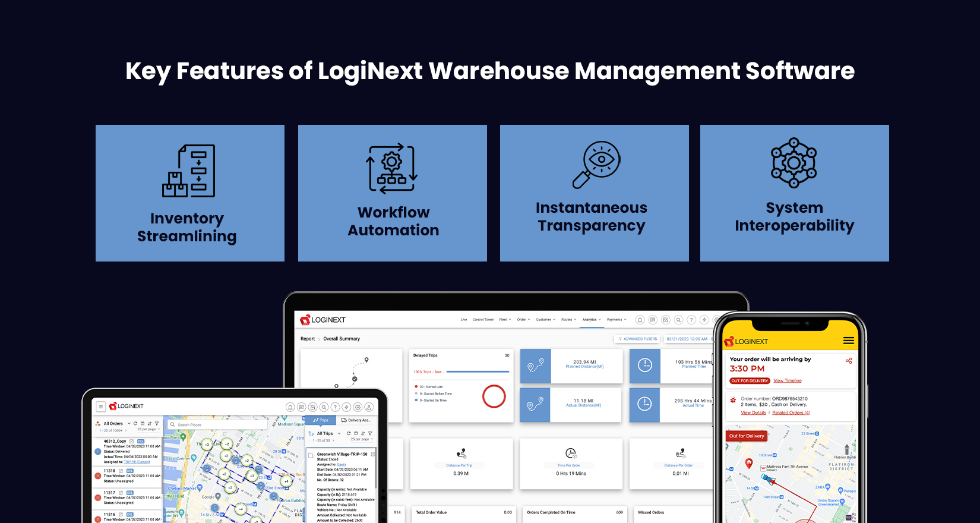Click the Related Orders (4) link
980x523 pixels.
click(x=791, y=412)
